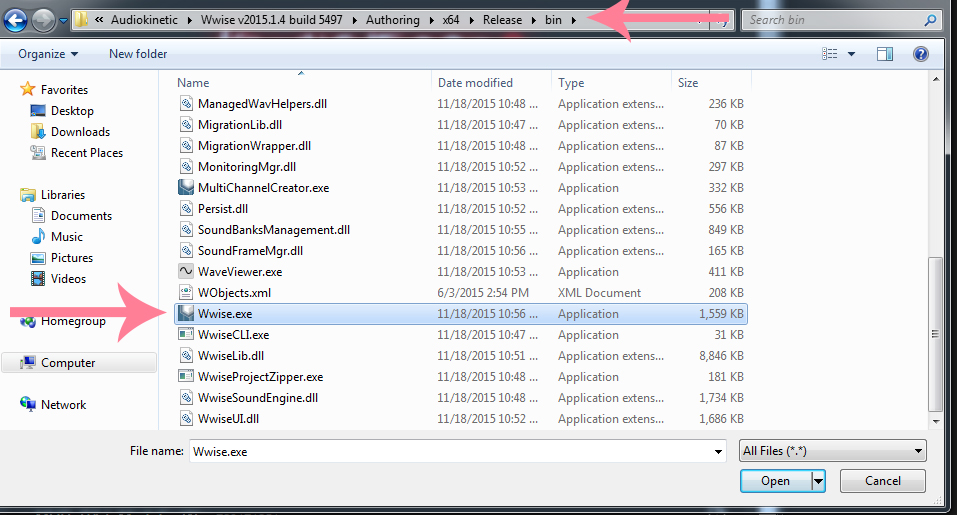
Task: Change the view with the view icon
Action: pyautogui.click(x=829, y=54)
